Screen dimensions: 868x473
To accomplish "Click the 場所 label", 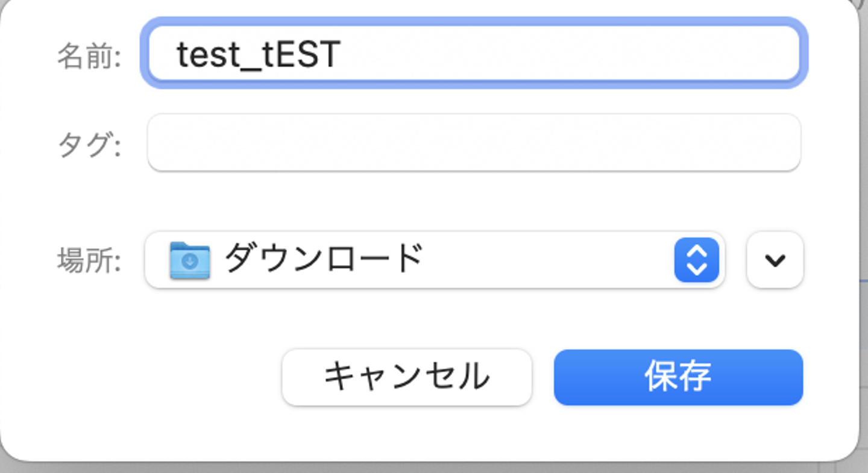I will (x=89, y=261).
